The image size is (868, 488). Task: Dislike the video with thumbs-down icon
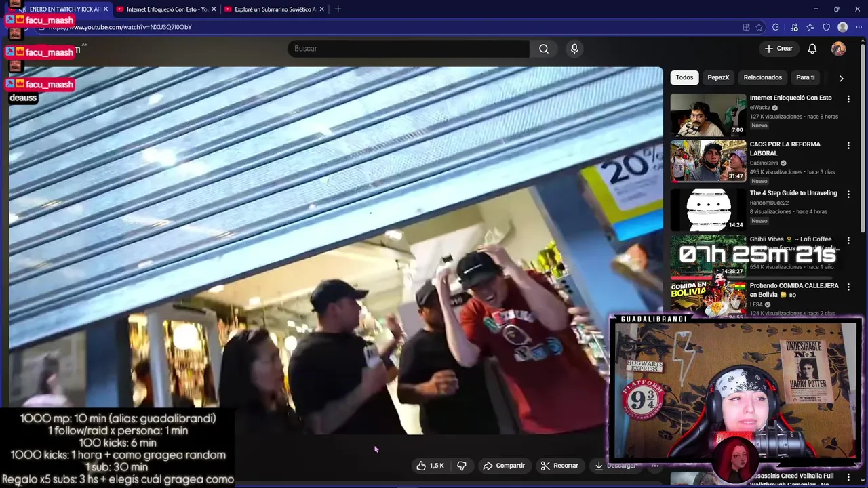[462, 466]
